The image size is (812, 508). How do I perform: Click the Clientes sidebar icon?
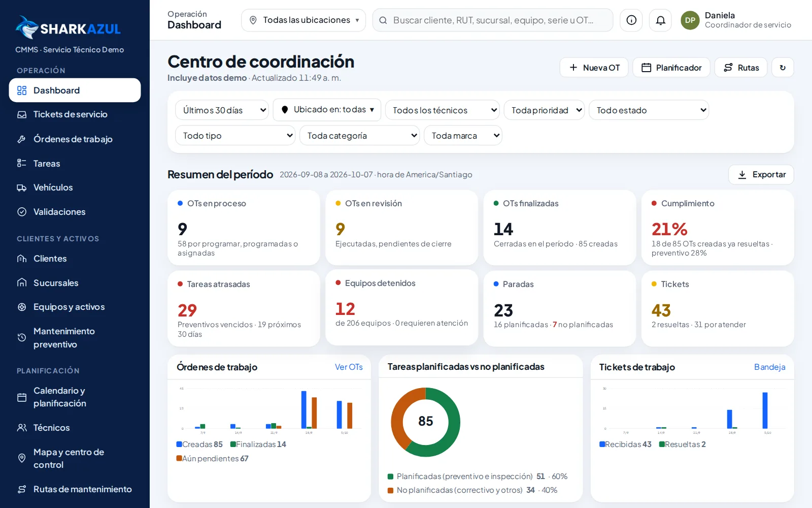pos(22,259)
